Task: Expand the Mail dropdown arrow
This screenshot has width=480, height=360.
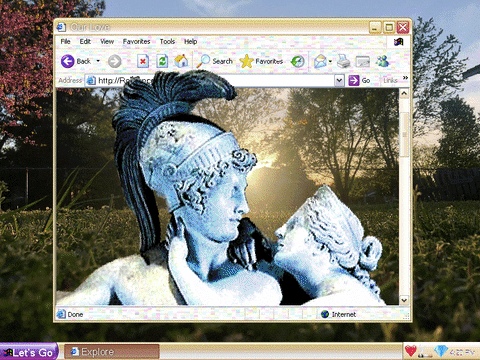Action: [330, 61]
